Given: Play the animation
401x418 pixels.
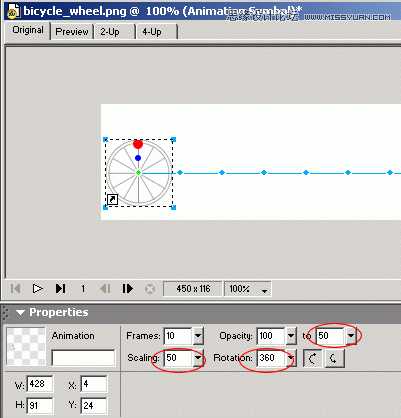Looking at the screenshot, I should 37,288.
